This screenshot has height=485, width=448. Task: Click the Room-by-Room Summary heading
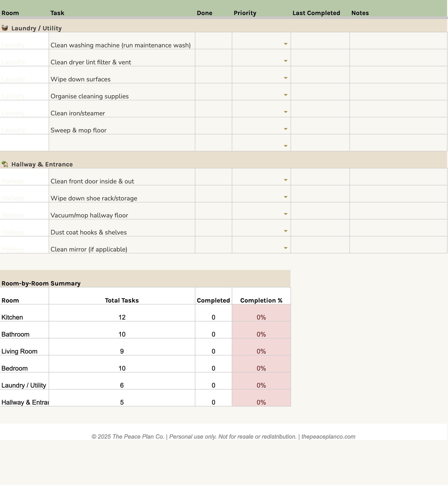[x=41, y=283]
